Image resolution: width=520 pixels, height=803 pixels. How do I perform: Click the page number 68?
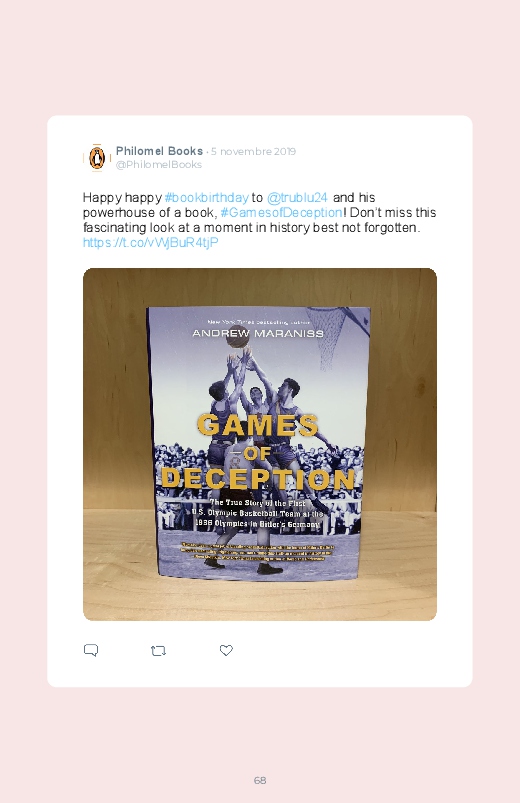[x=260, y=780]
